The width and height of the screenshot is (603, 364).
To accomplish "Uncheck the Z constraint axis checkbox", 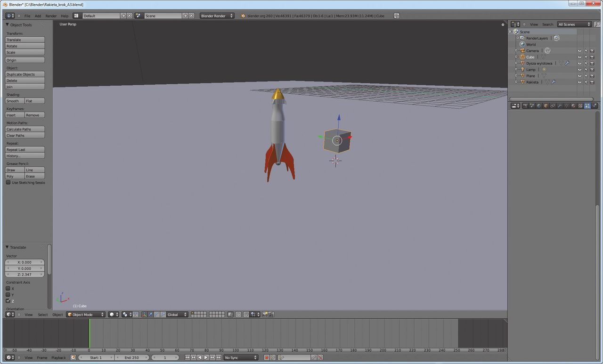I will 8,300.
